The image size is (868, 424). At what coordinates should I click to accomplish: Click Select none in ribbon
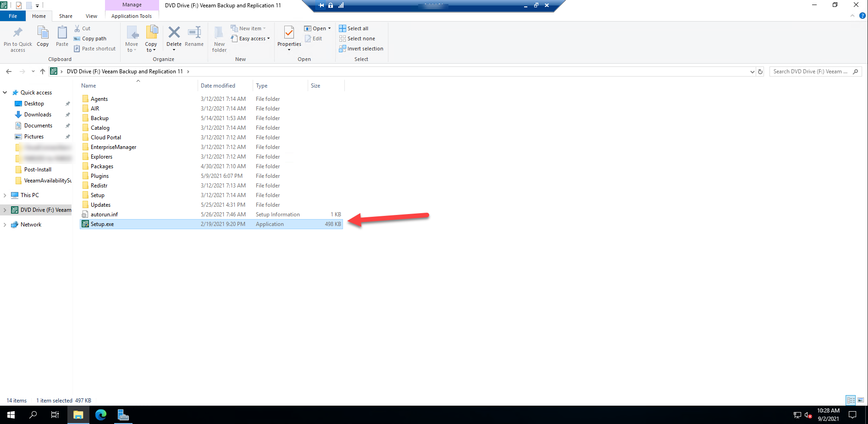click(x=357, y=39)
